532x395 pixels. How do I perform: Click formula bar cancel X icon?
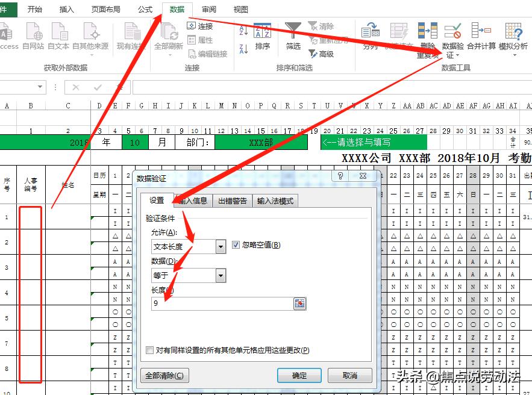[76, 87]
